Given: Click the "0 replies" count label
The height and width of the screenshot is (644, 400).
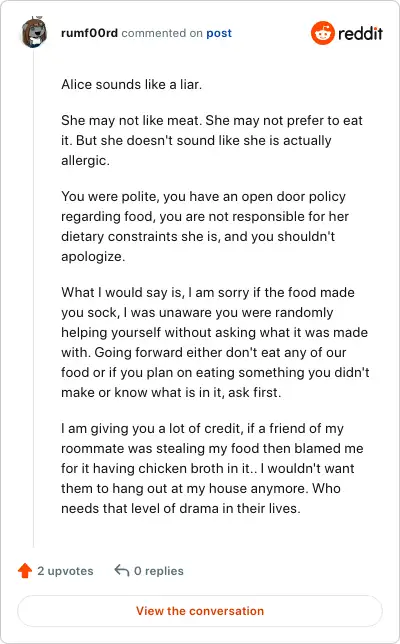Looking at the screenshot, I should tap(159, 571).
